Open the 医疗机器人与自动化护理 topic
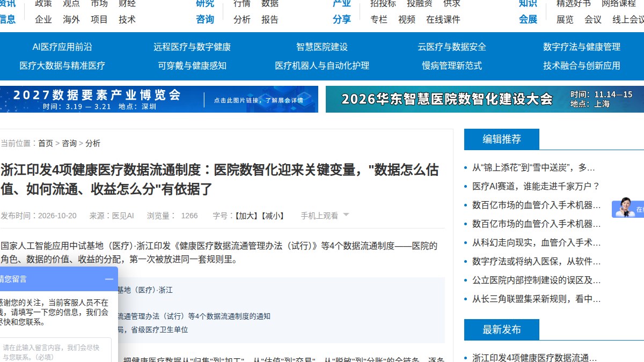 pyautogui.click(x=322, y=65)
